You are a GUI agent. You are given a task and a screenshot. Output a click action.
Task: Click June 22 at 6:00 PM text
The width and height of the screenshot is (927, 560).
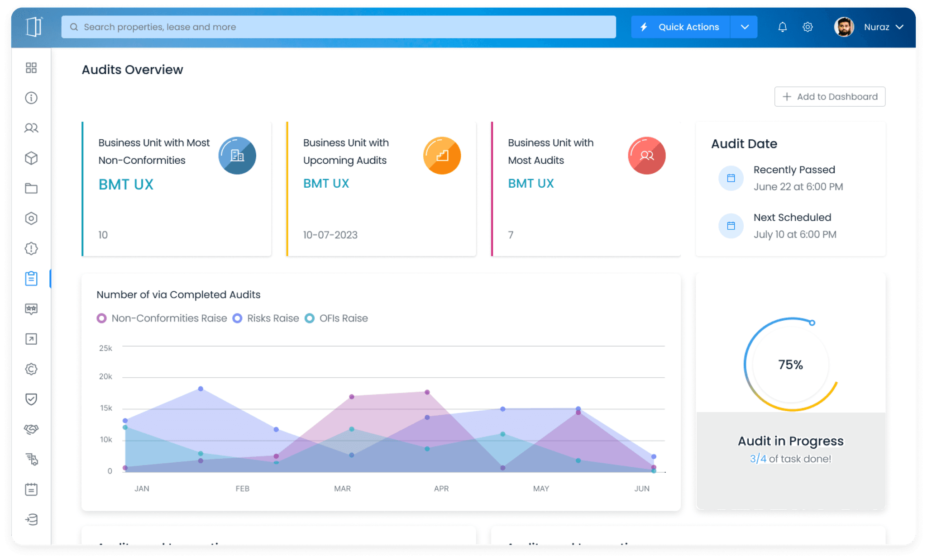point(798,187)
